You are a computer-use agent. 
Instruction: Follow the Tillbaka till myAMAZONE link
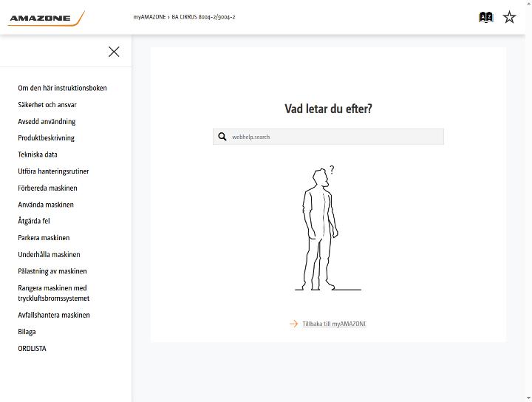334,324
